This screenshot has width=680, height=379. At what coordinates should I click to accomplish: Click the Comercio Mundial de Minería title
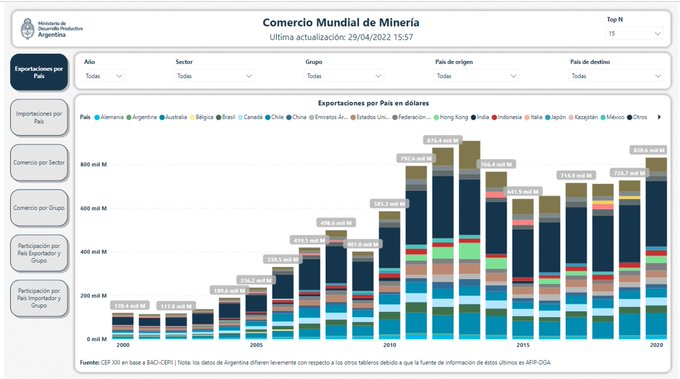pyautogui.click(x=341, y=23)
